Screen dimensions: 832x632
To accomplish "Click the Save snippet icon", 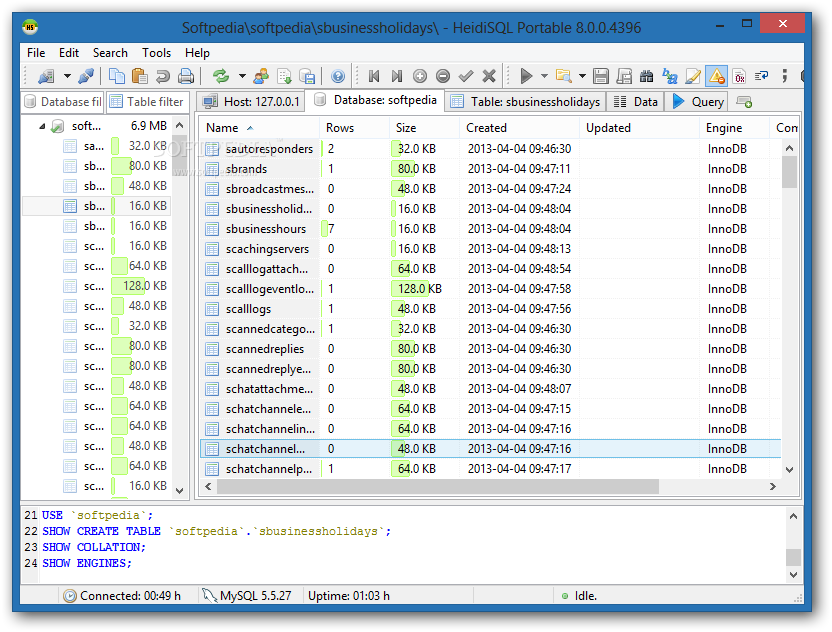I will pyautogui.click(x=624, y=76).
